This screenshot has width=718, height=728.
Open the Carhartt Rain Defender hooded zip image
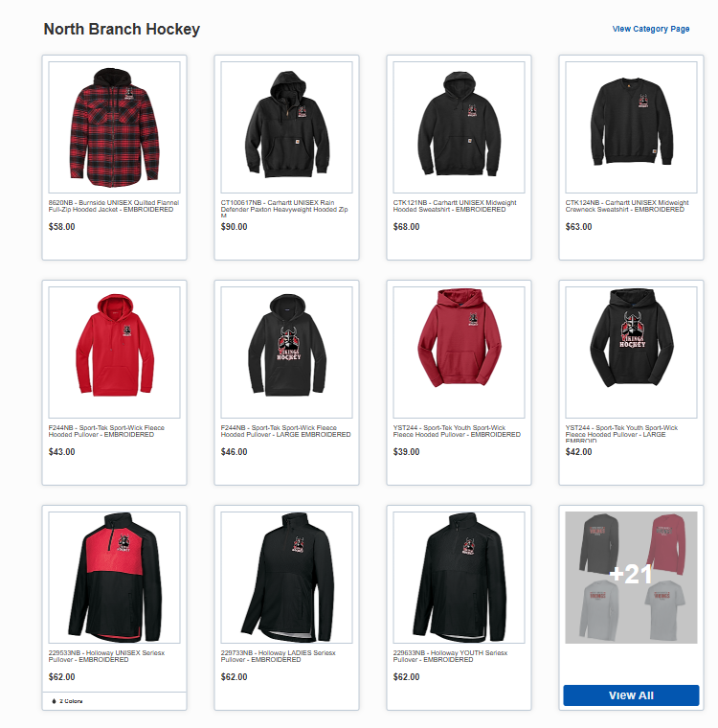coord(286,127)
